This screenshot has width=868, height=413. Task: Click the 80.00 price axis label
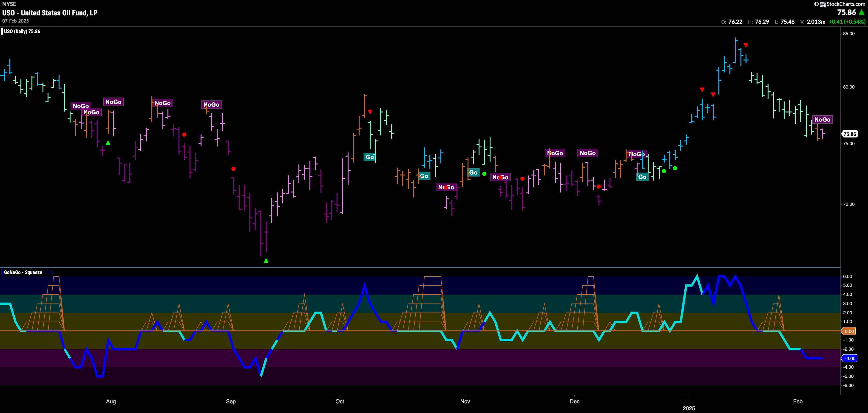pyautogui.click(x=849, y=87)
